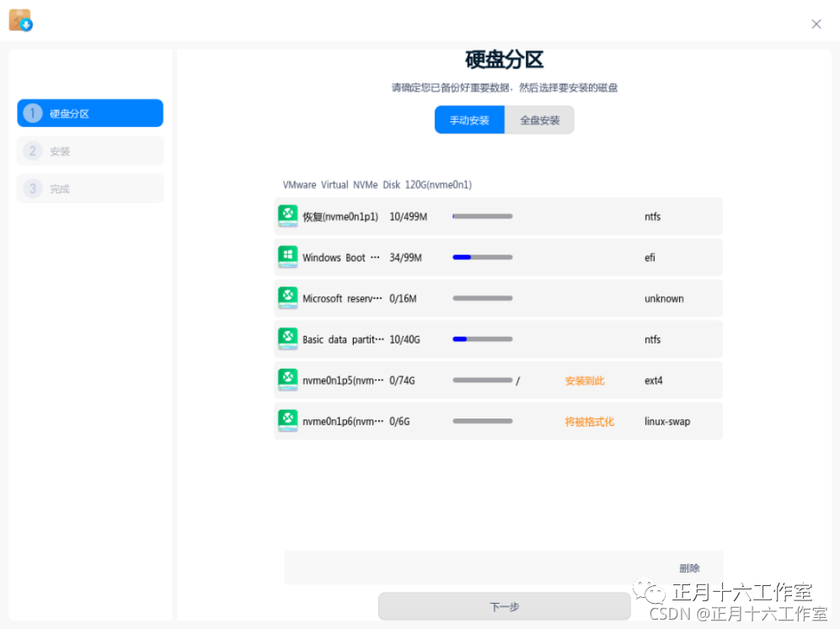Select the 硬盘分区 step in sidebar
The image size is (840, 629).
click(x=89, y=113)
